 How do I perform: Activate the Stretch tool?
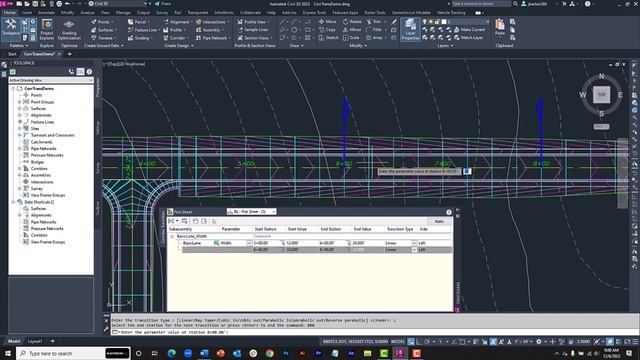[329, 38]
